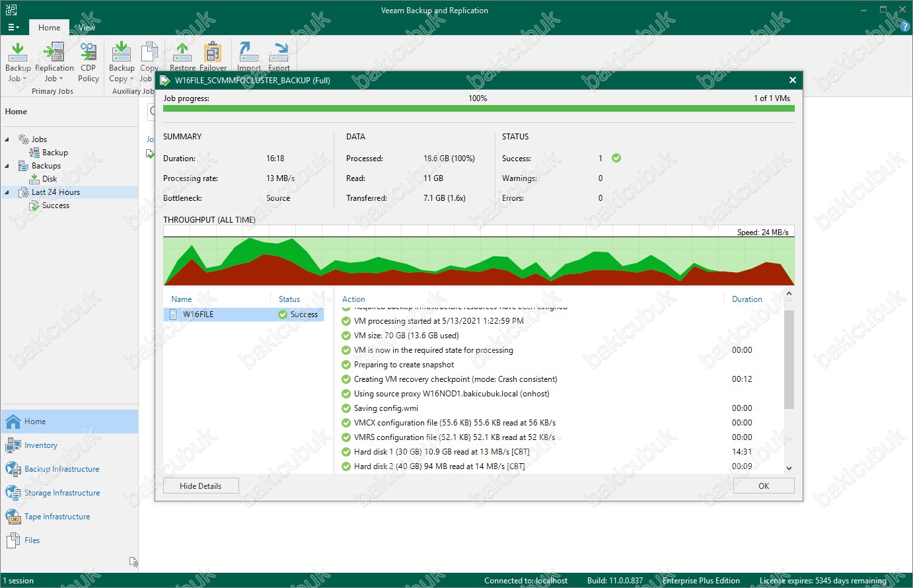This screenshot has height=588, width=913.
Task: Select the 'VMRS configuration file' log entry
Action: (455, 437)
